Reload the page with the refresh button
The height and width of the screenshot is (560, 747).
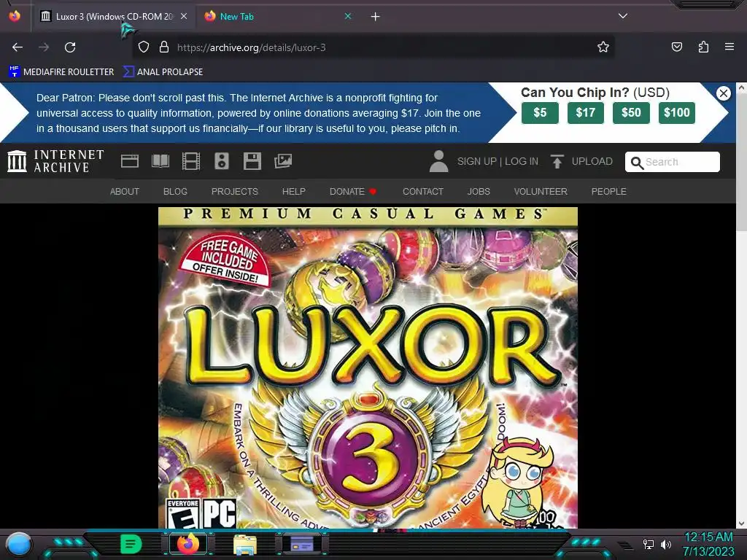(70, 47)
